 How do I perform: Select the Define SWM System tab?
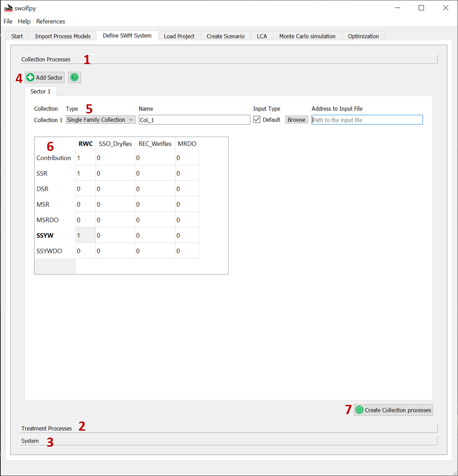click(x=127, y=35)
